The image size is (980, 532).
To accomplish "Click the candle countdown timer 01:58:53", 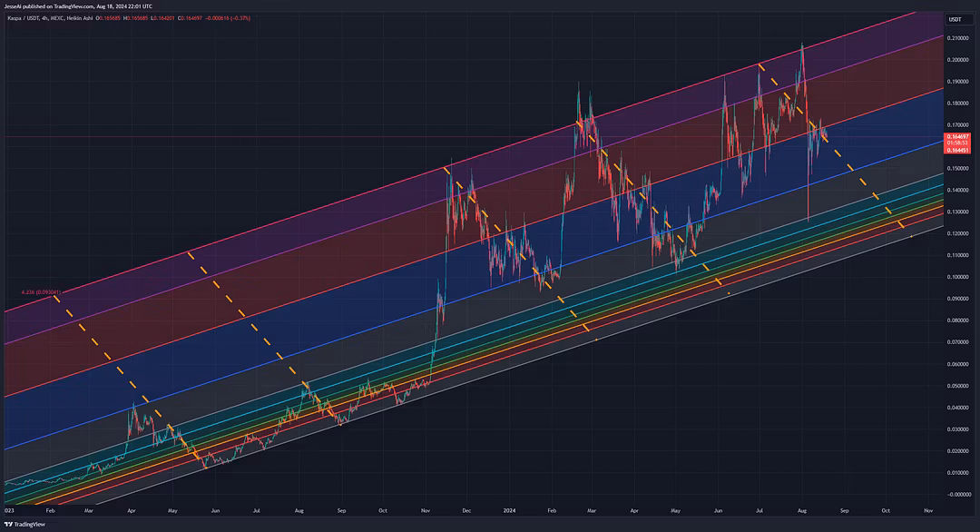I will 956,143.
